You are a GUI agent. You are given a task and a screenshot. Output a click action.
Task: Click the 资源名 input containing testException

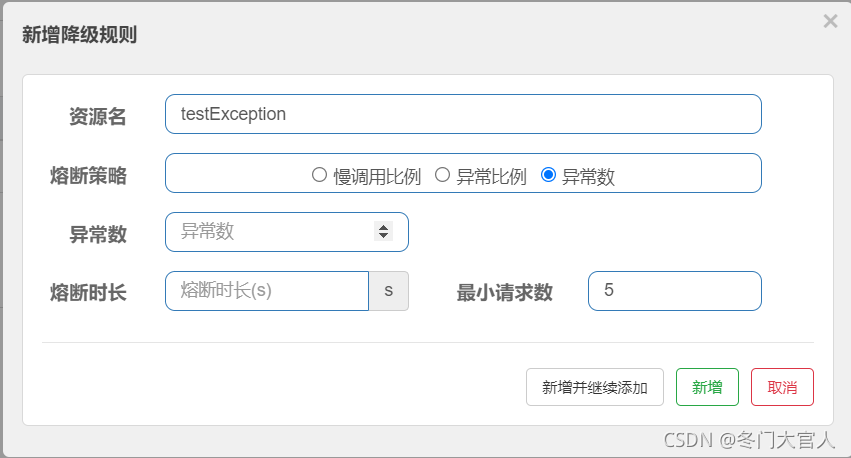pyautogui.click(x=463, y=114)
